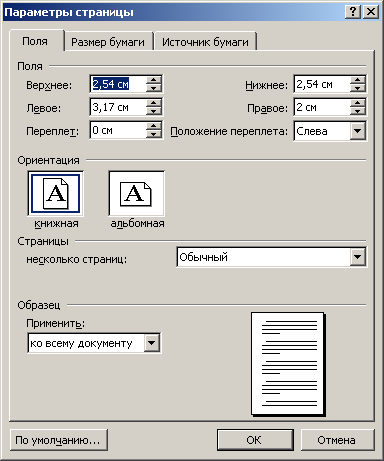Click the несколько страниц label
Screen dimensions: 384x461
tap(77, 259)
